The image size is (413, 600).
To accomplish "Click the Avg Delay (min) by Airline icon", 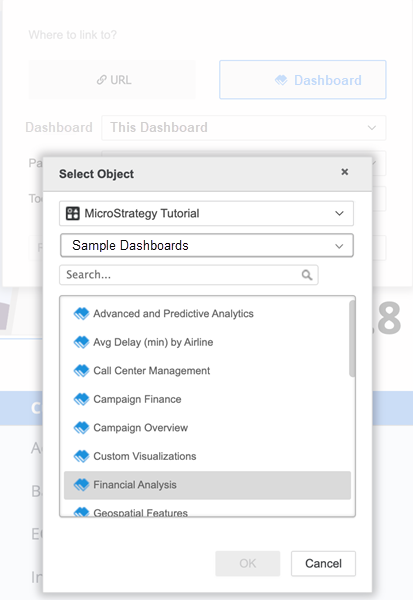I will 81,342.
